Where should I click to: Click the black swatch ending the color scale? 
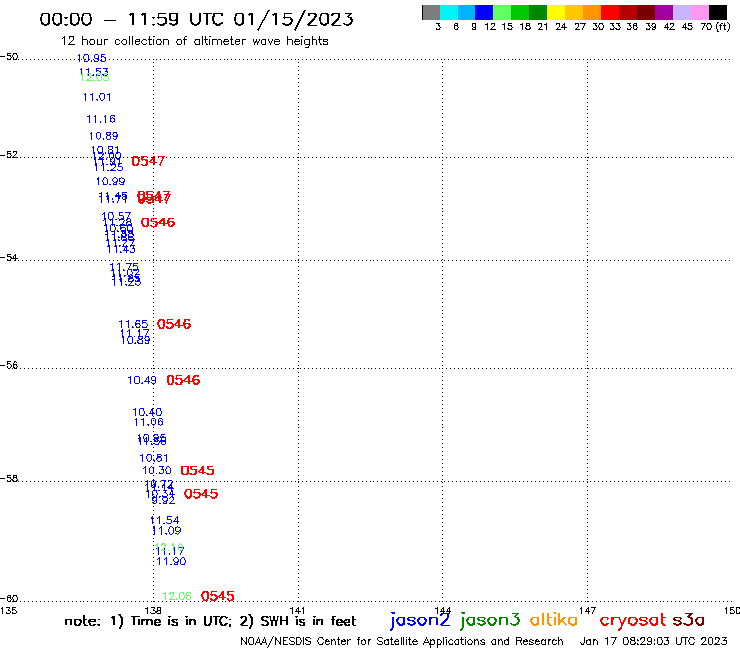(x=717, y=12)
